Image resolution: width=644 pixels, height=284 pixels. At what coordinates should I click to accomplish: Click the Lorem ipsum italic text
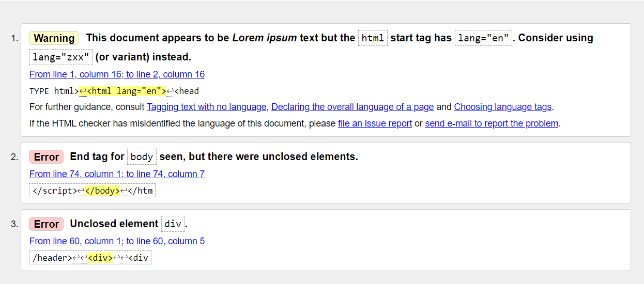(265, 38)
